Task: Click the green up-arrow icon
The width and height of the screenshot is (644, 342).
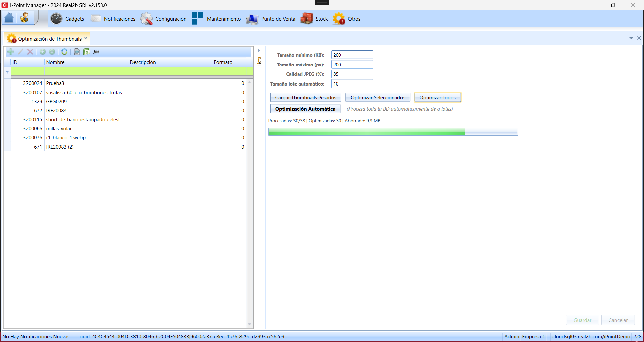Action: 43,52
